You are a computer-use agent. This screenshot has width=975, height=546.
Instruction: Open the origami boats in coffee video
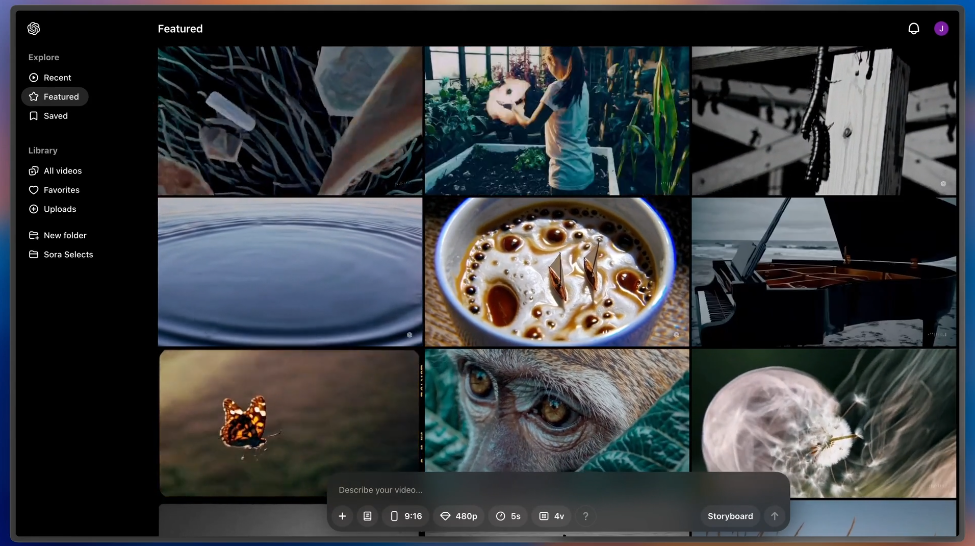click(557, 272)
